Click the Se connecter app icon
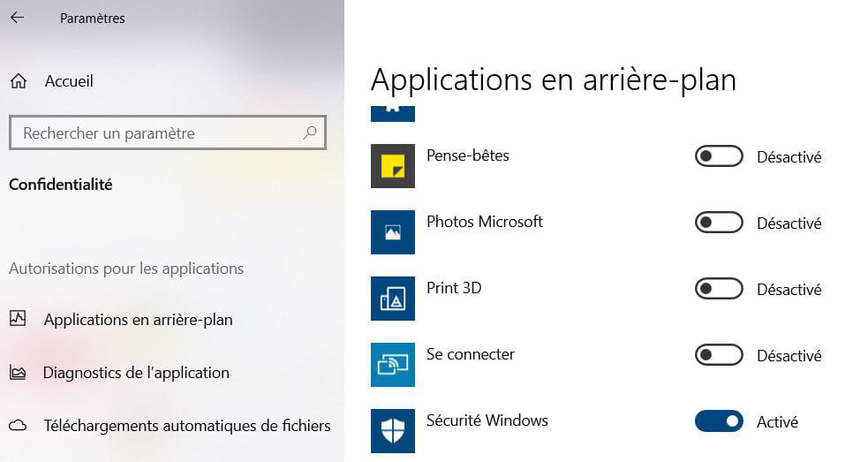Screen dimensions: 868x462 point(392,365)
